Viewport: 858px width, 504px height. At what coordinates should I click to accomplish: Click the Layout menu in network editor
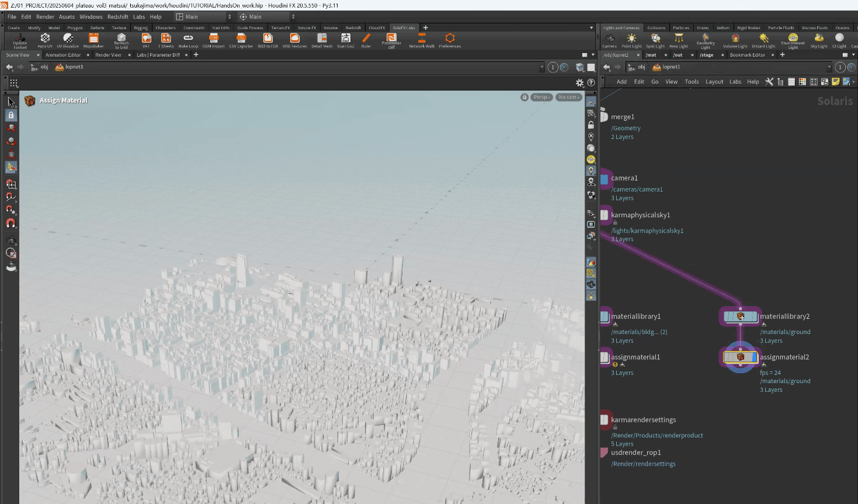click(x=714, y=82)
